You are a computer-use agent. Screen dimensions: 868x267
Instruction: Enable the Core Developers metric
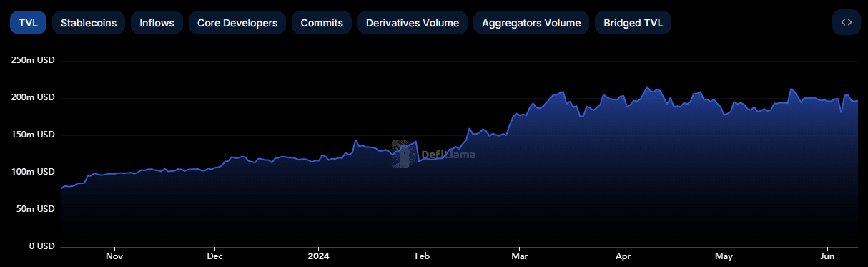pyautogui.click(x=237, y=23)
